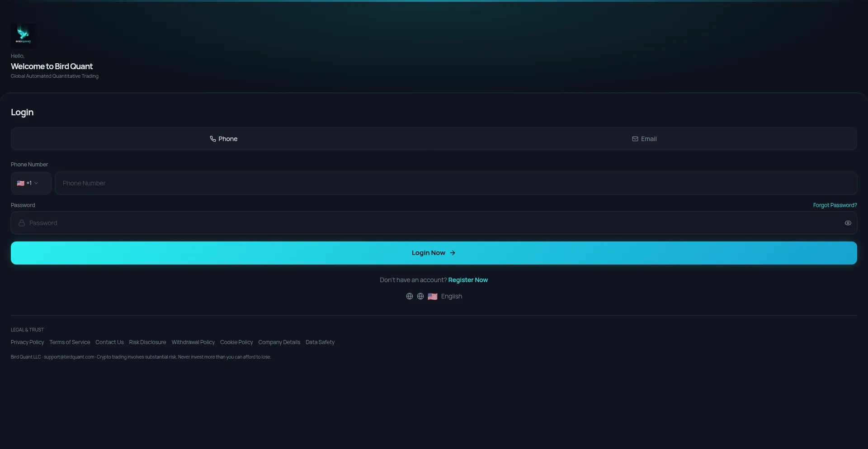The height and width of the screenshot is (449, 868).
Task: Open the Forgot Password link
Action: [835, 205]
